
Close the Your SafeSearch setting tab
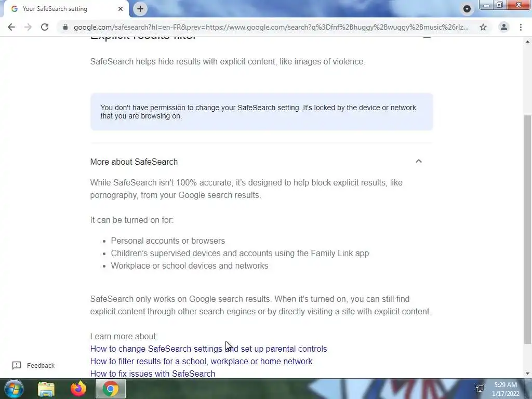pos(121,9)
